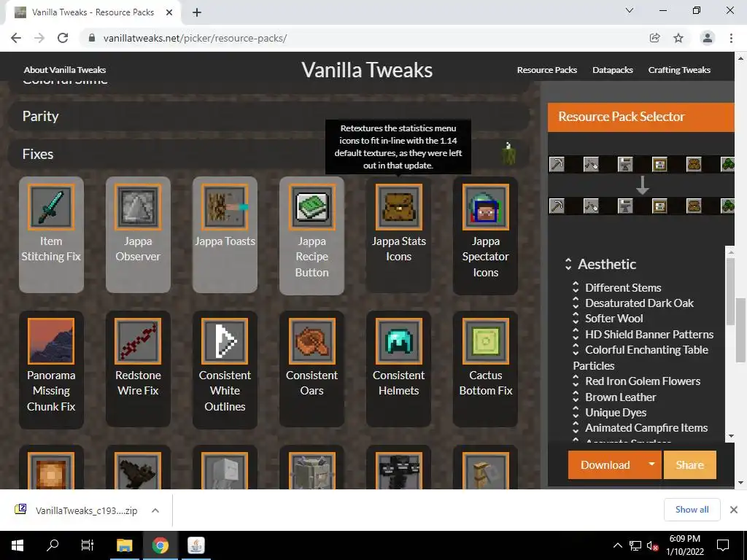Toggle the Redstone Wire Fix pack label
The height and width of the screenshot is (560, 747).
(x=138, y=383)
